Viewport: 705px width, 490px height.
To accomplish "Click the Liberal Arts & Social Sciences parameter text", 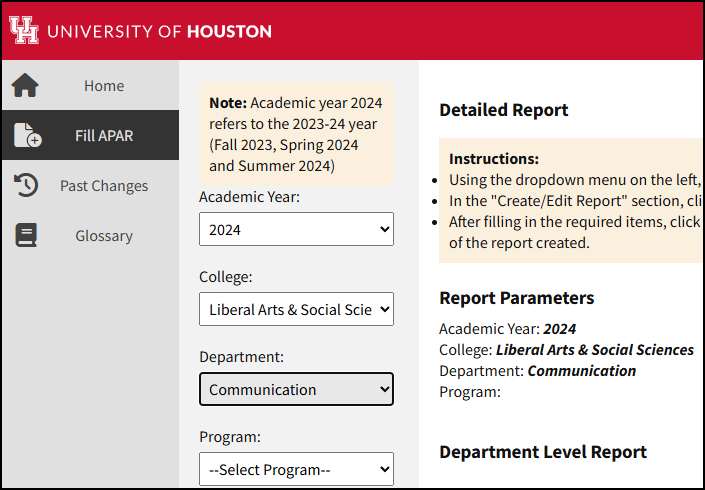I will point(594,350).
